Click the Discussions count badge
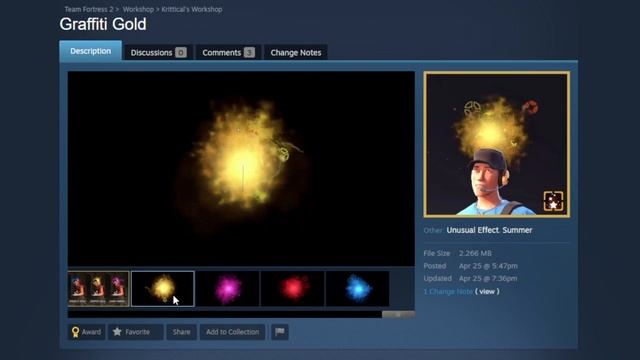Image resolution: width=640 pixels, height=360 pixels. pos(181,52)
